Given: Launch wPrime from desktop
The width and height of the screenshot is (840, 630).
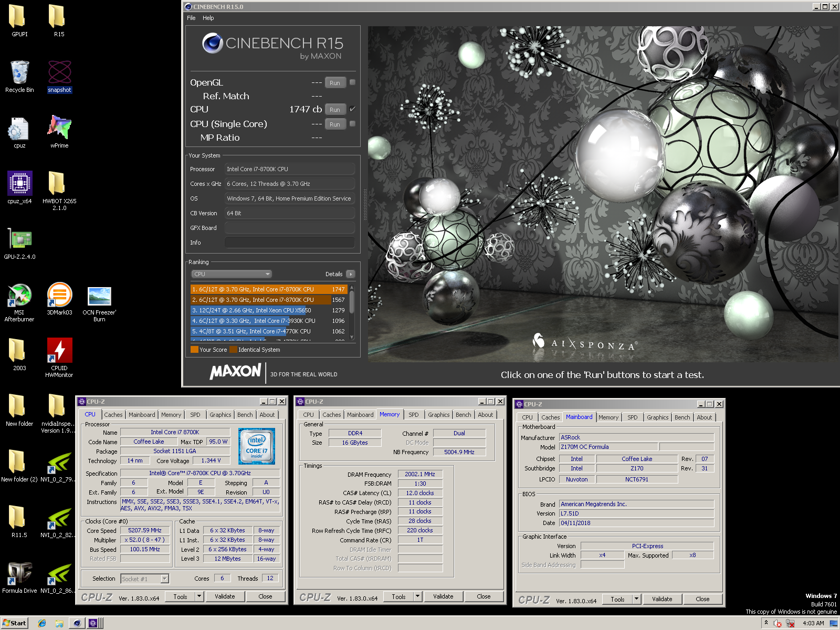Looking at the screenshot, I should click(59, 132).
